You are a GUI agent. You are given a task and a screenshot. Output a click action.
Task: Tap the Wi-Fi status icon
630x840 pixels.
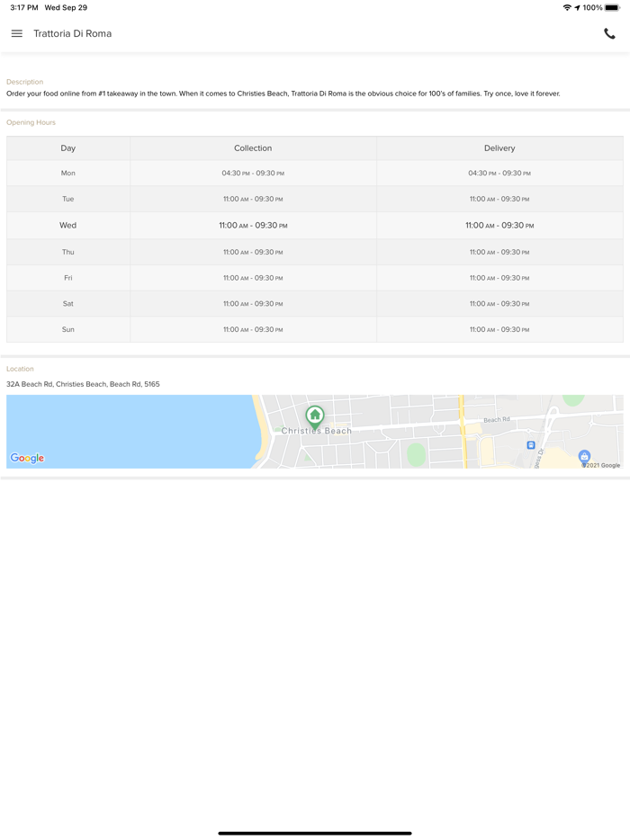(567, 7)
